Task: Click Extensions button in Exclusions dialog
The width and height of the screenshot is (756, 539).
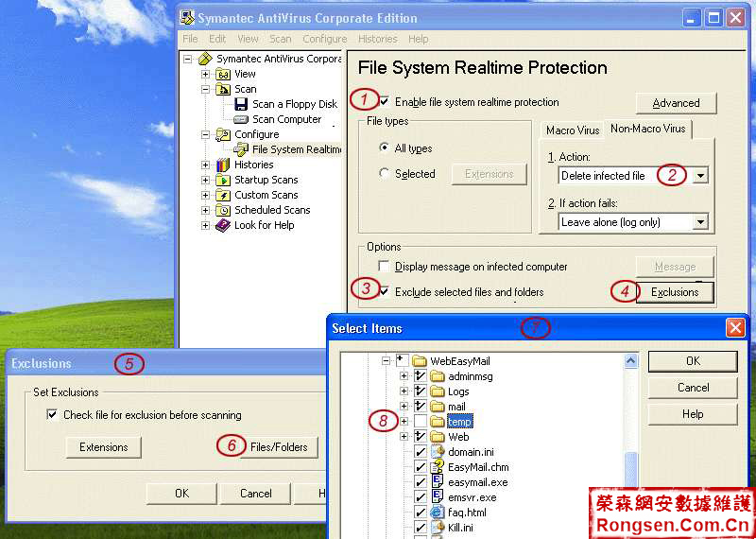Action: pos(104,447)
